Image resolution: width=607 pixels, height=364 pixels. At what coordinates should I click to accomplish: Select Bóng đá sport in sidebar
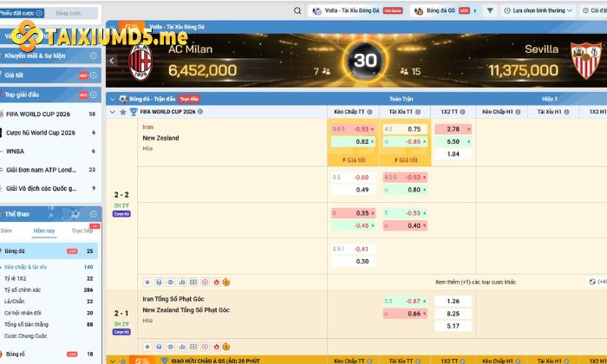(x=49, y=251)
